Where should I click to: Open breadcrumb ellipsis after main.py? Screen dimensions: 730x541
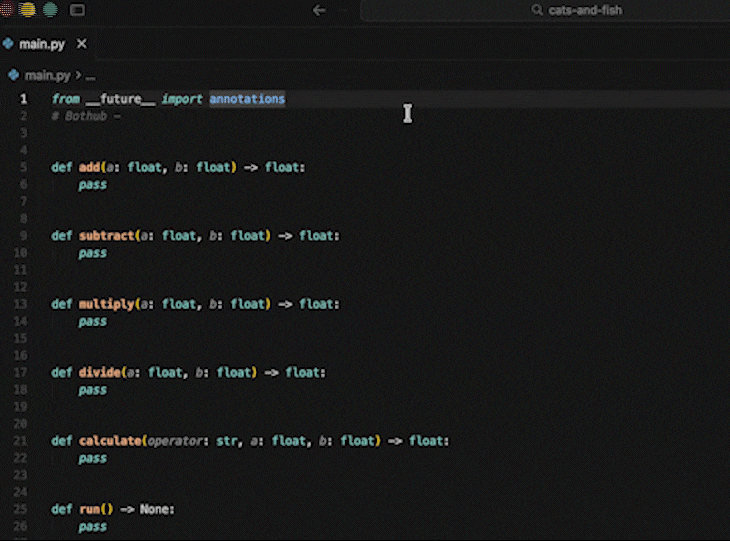tap(90, 76)
